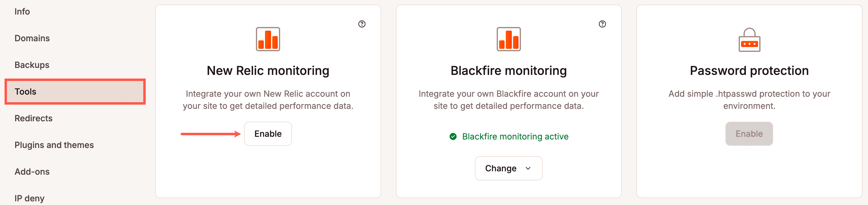Click the New Relic monitoring chart icon
Screen dimensions: 868x205
(x=268, y=40)
